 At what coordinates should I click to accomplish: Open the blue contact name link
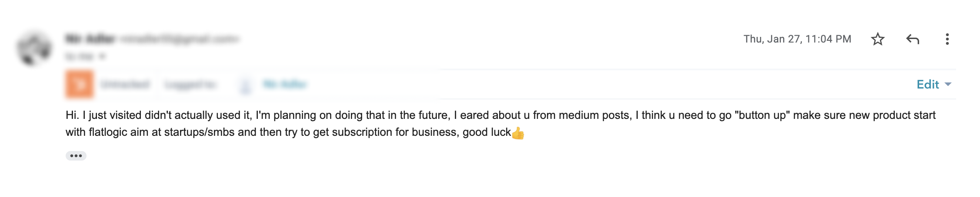pos(285,84)
